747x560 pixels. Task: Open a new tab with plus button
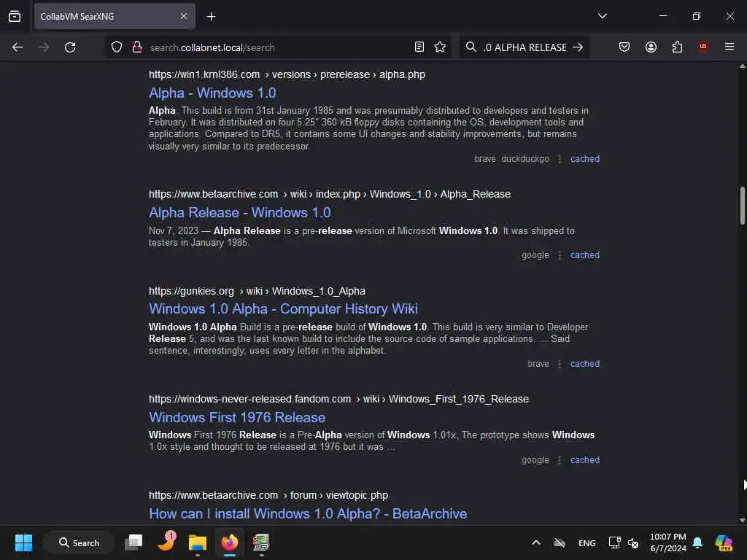point(211,17)
